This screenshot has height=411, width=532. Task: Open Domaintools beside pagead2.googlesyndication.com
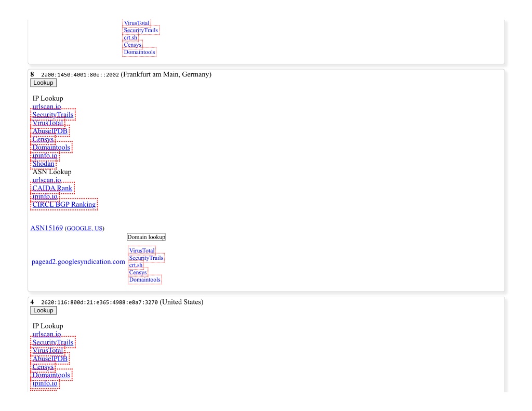(x=144, y=280)
